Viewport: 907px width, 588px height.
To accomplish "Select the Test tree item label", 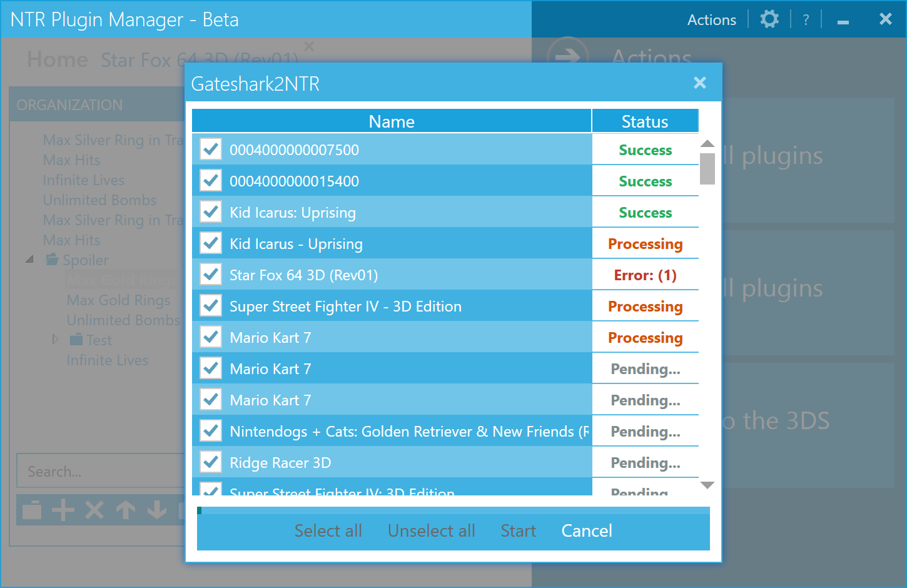I will pos(99,340).
